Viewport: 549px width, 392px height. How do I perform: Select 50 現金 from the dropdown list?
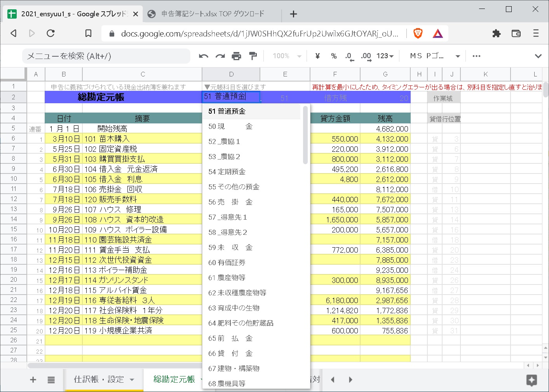pyautogui.click(x=251, y=127)
